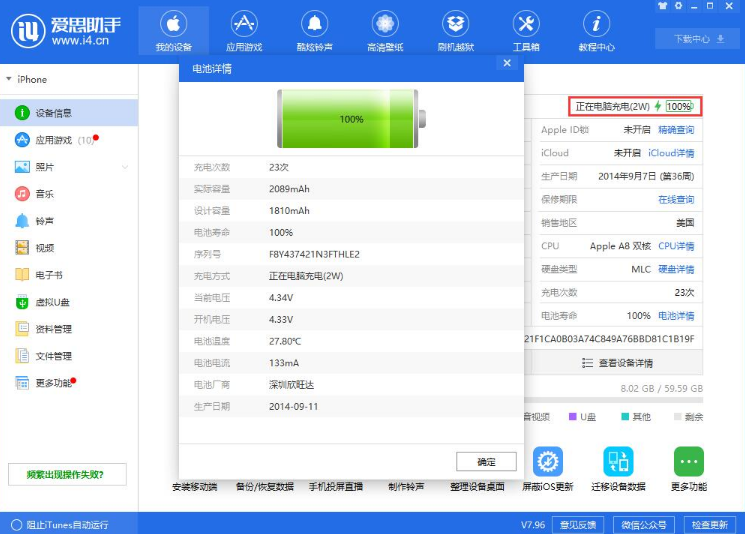Select 照片 in the sidebar
This screenshot has width=745, height=534.
tap(69, 167)
